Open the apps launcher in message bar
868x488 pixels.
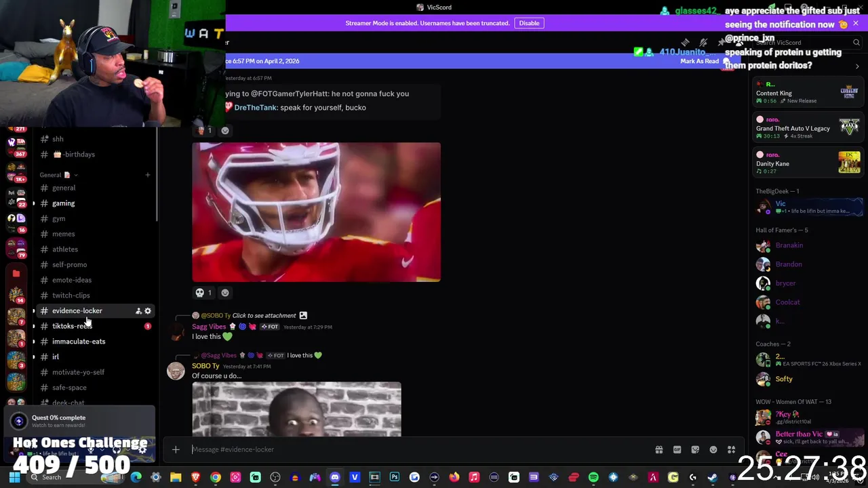click(731, 449)
